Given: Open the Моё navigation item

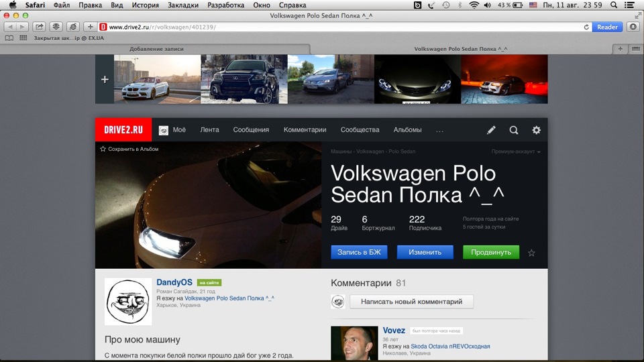Looking at the screenshot, I should [x=172, y=129].
